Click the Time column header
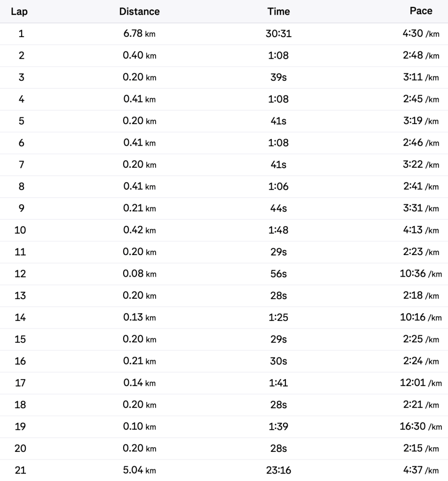This screenshot has height=481, width=448. 278,12
